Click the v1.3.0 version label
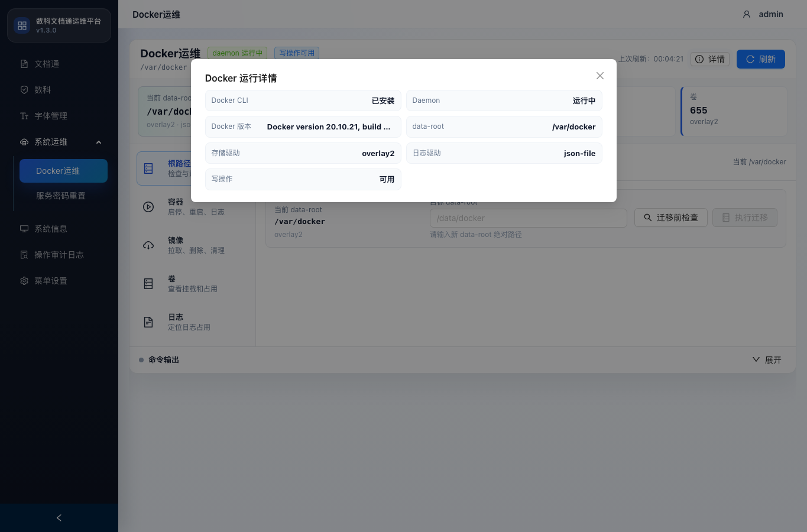This screenshot has width=807, height=532. coord(46,30)
